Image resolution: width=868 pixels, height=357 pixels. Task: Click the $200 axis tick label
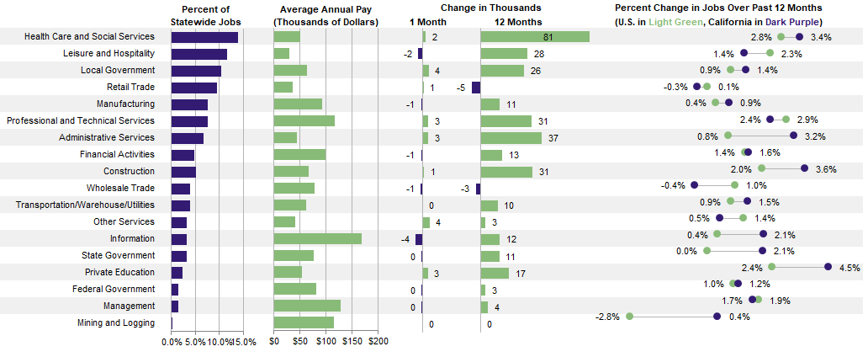coord(378,342)
